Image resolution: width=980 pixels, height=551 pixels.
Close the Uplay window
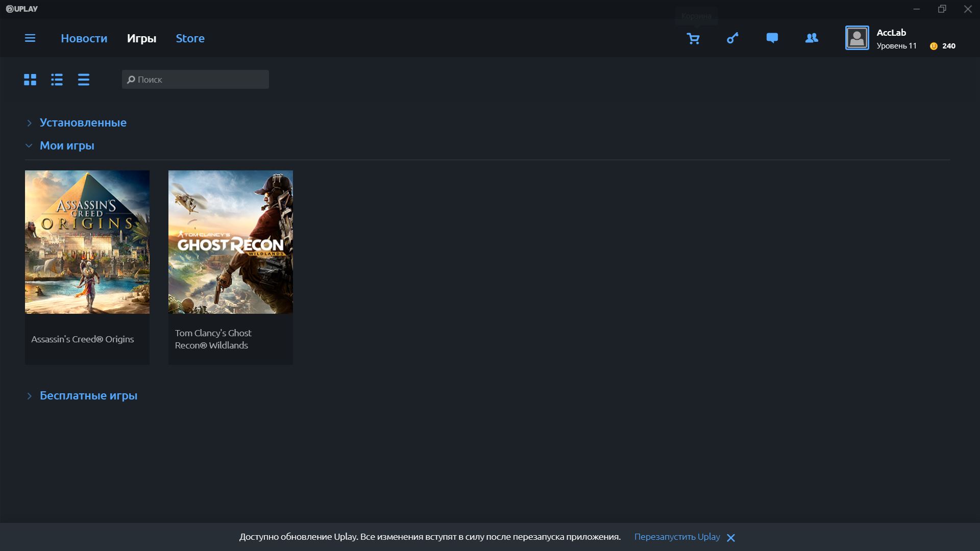968,9
